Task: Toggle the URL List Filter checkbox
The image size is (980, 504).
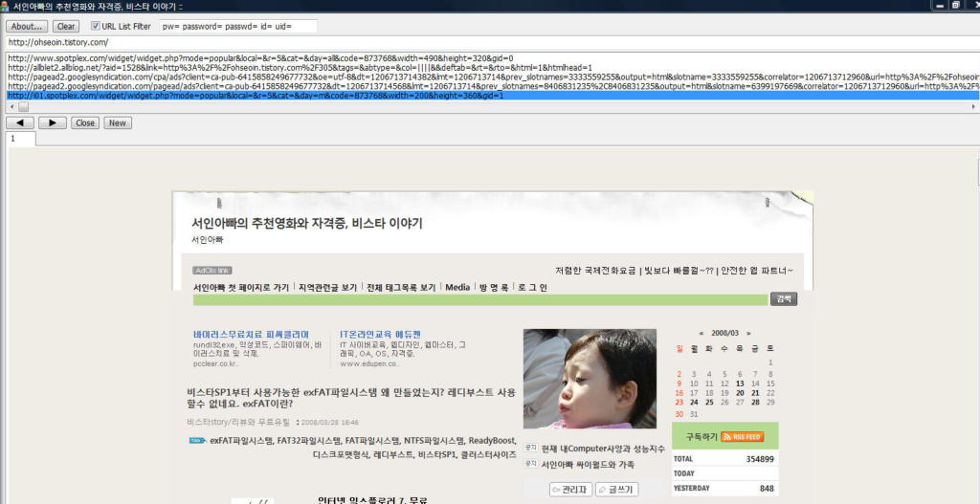Action: (x=96, y=26)
